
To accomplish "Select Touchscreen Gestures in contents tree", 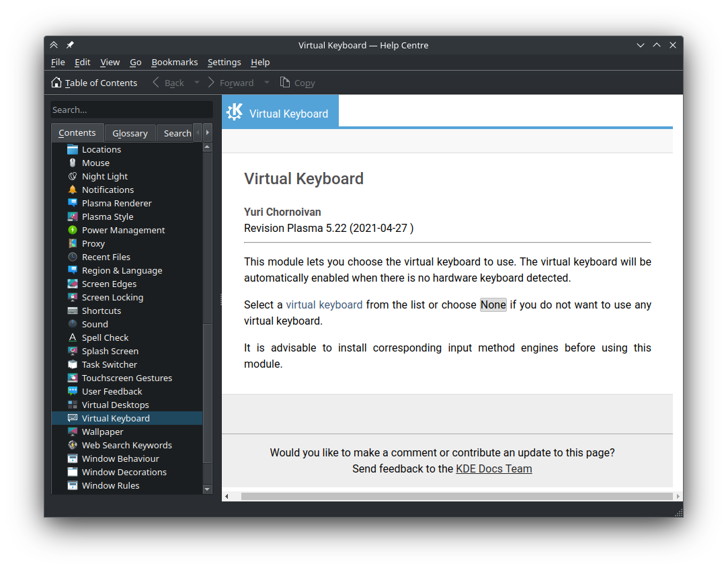I will 126,378.
